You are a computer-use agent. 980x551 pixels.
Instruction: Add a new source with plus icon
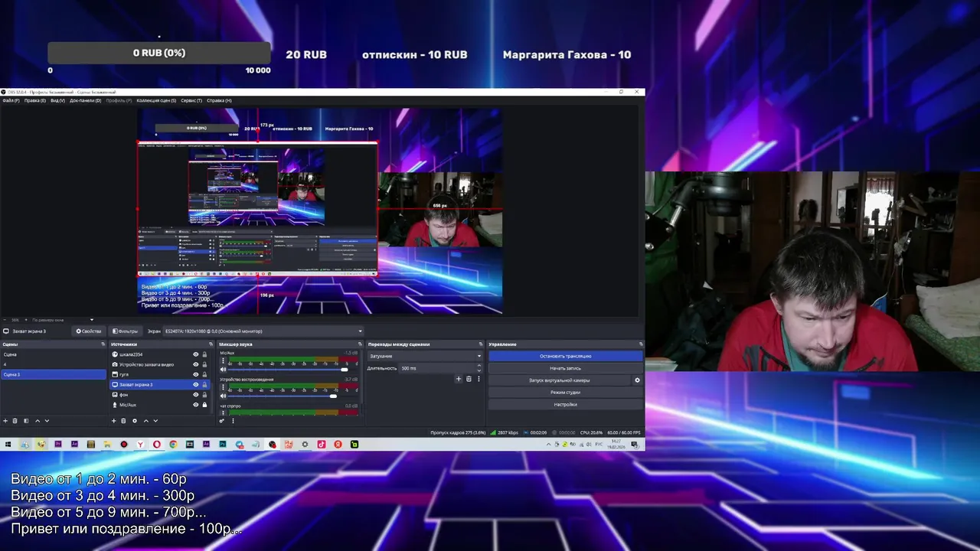coord(113,421)
